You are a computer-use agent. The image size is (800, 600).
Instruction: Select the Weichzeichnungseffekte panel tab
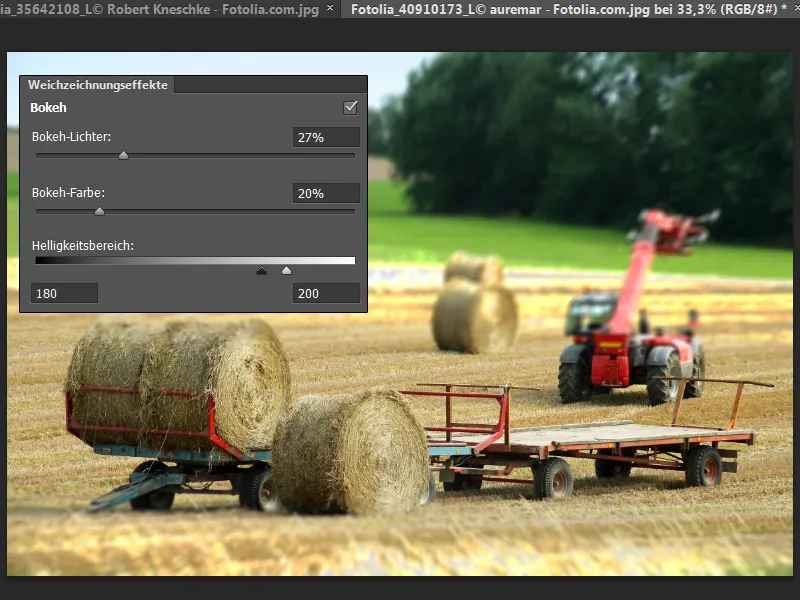click(x=97, y=85)
